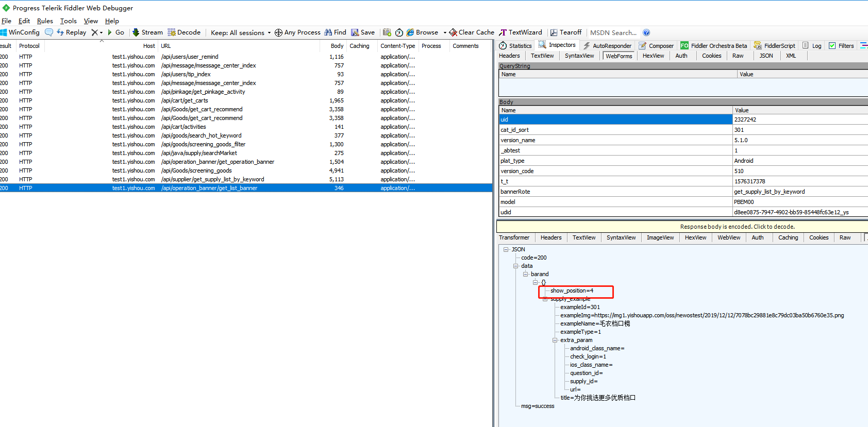Viewport: 868px width, 427px height.
Task: Open Find sessions with binoculars icon
Action: click(x=335, y=32)
